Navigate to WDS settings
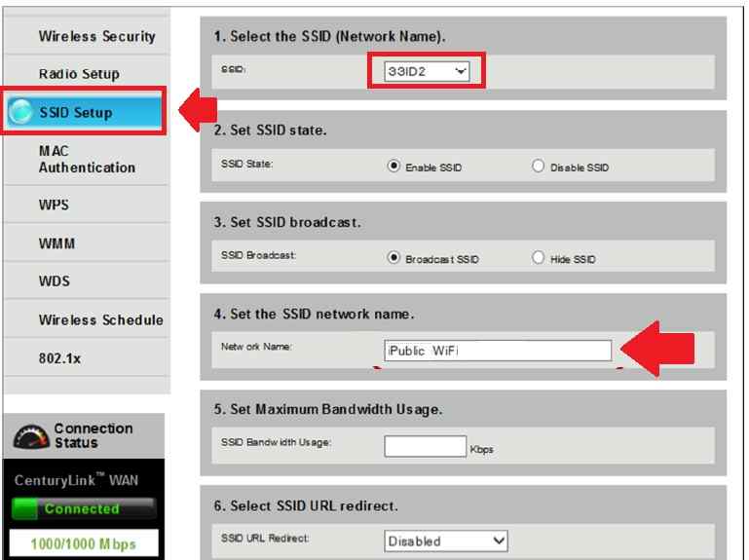This screenshot has width=749, height=560. (x=55, y=281)
